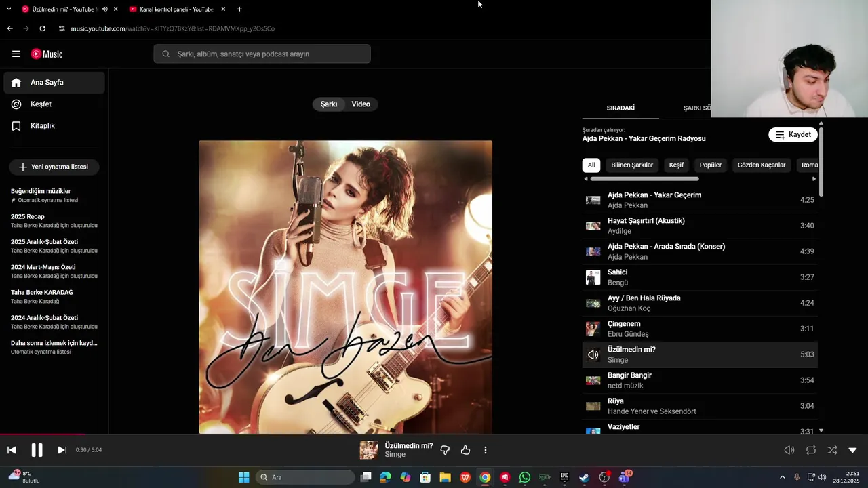
Task: Play Hayat Şaşırtır! (Akustik) in queue
Action: coord(700,226)
